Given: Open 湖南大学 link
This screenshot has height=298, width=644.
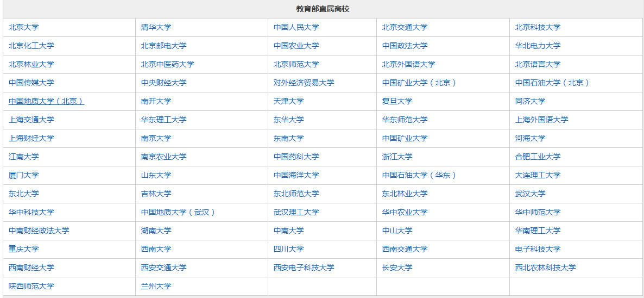Looking at the screenshot, I should pos(156,231).
